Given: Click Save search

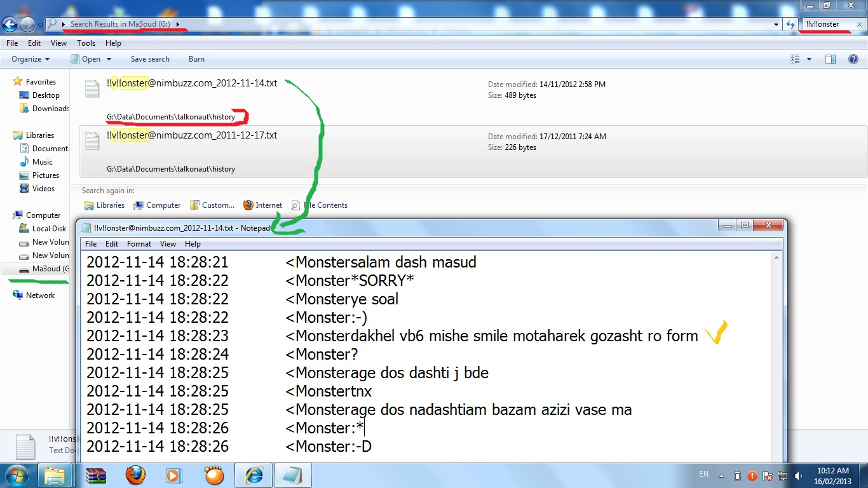Looking at the screenshot, I should click(150, 59).
